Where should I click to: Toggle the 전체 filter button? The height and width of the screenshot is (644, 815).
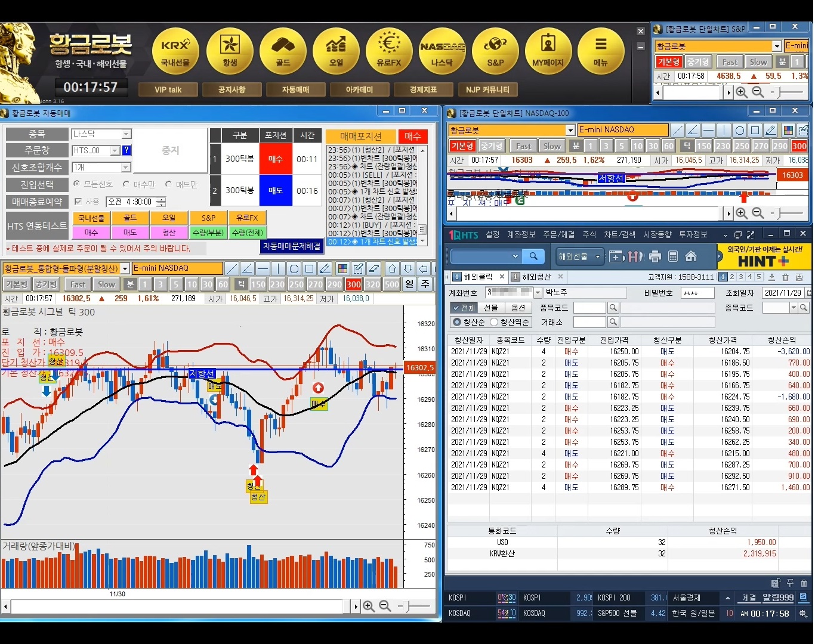[x=463, y=308]
